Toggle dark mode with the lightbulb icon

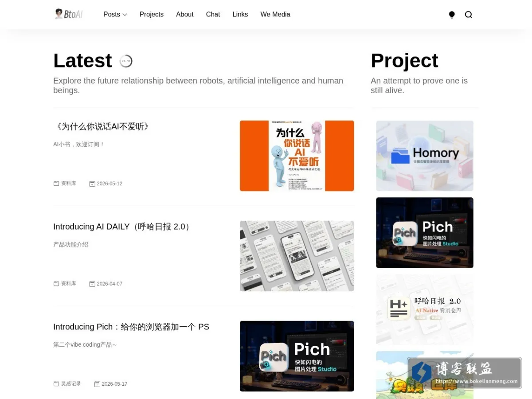click(452, 15)
